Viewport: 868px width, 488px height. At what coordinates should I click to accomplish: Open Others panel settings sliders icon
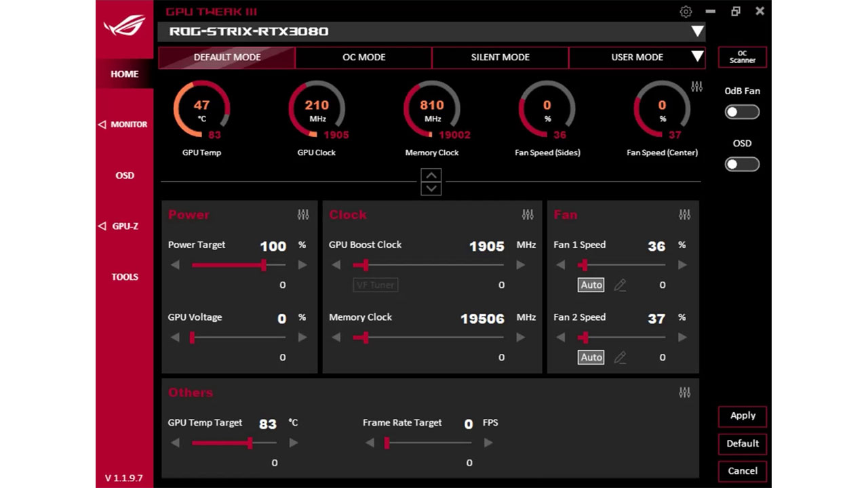[x=685, y=392]
